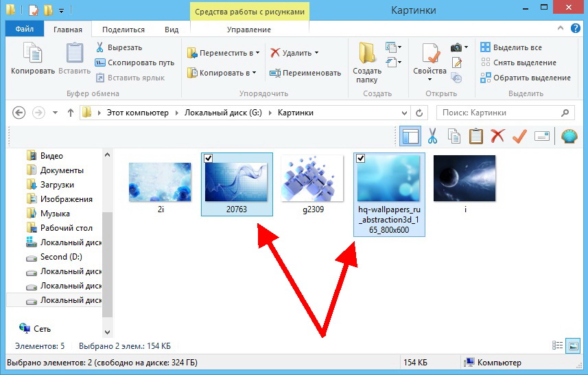Open the Файл menu

point(25,29)
